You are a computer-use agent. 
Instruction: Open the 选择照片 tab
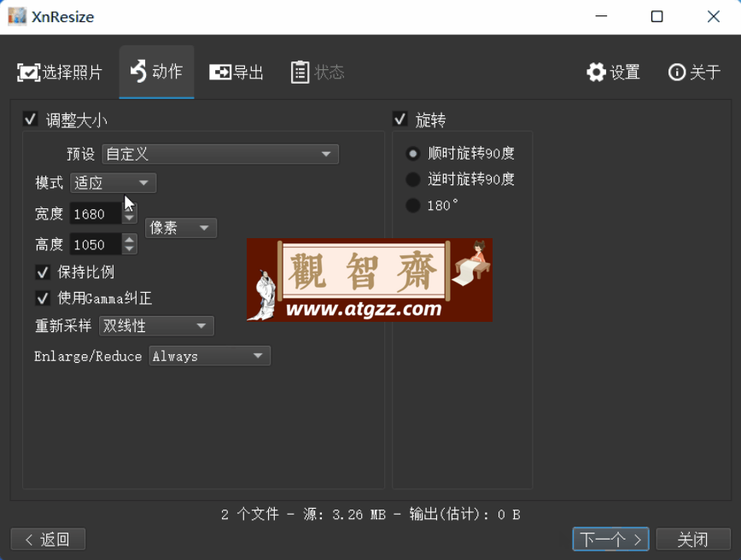click(60, 73)
